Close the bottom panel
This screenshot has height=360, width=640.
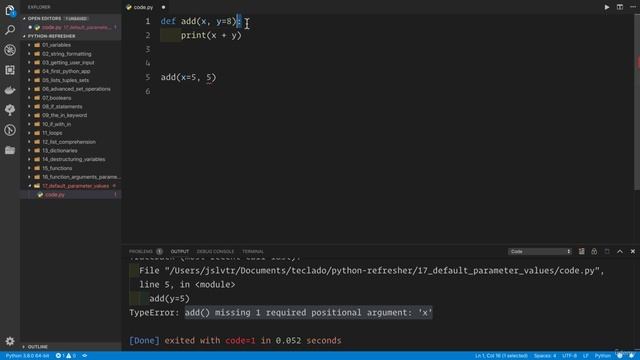(x=633, y=251)
